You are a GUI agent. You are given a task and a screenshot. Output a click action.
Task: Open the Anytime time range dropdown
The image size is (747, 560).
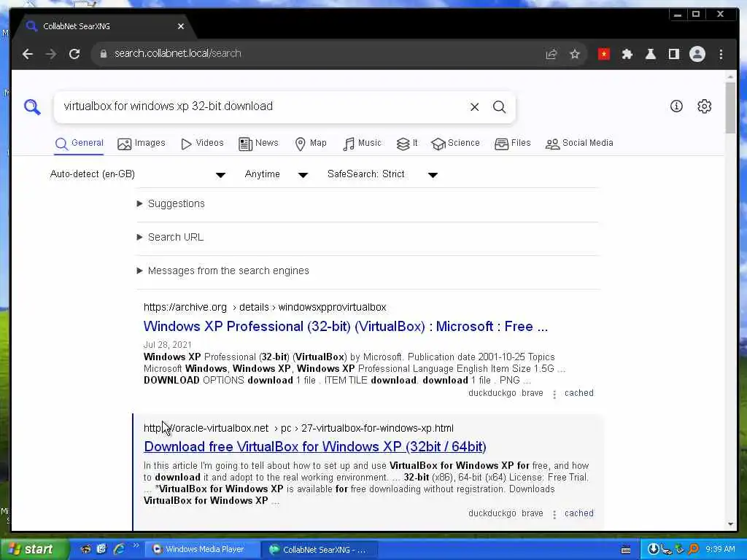[x=276, y=174]
